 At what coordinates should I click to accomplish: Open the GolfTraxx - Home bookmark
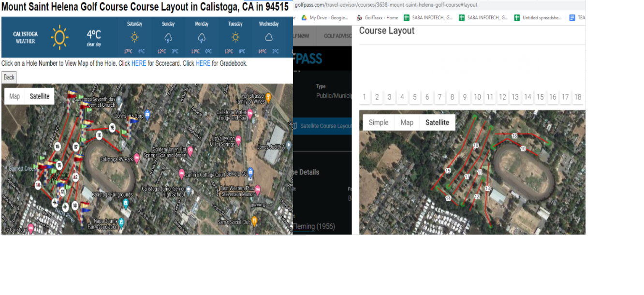click(x=377, y=17)
